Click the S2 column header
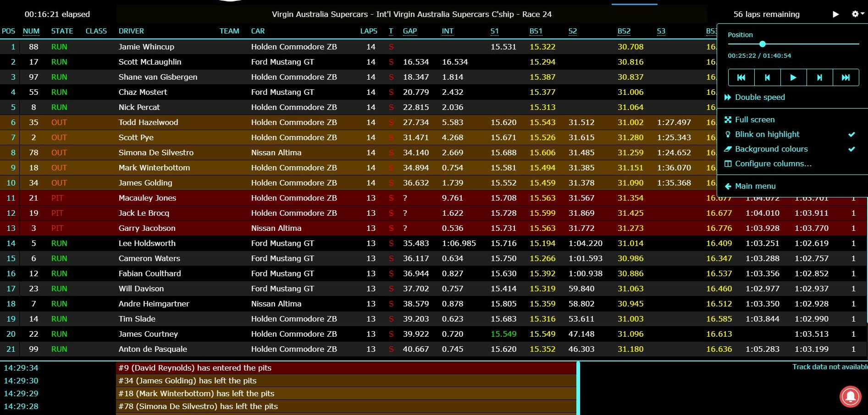This screenshot has height=415, width=868. pos(573,31)
